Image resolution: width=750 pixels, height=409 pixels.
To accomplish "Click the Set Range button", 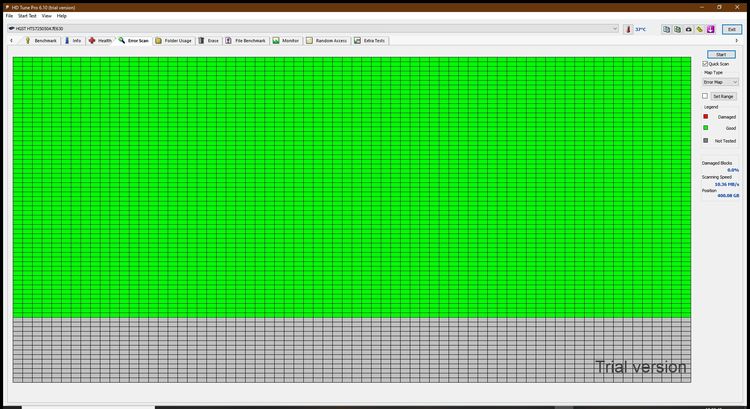I will click(x=723, y=96).
